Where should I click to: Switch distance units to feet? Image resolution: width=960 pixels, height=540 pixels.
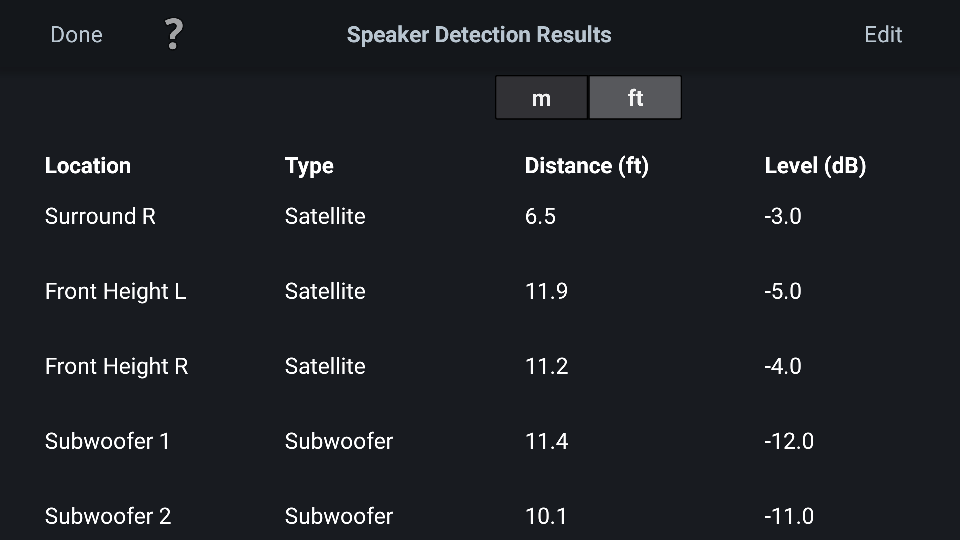635,98
